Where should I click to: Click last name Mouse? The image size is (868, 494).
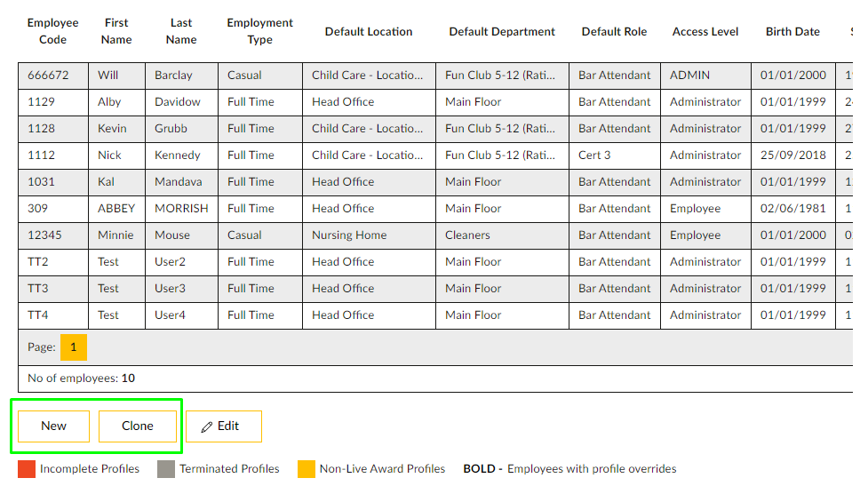click(x=172, y=235)
